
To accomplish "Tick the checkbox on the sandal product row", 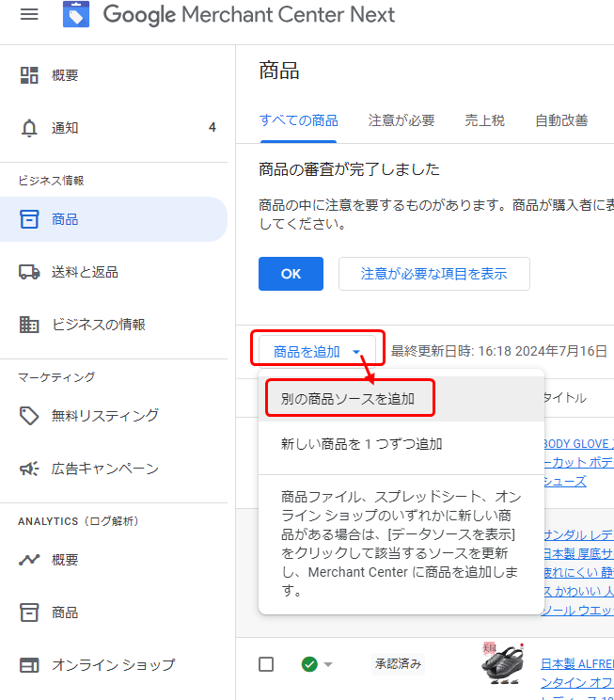I will click(x=266, y=664).
